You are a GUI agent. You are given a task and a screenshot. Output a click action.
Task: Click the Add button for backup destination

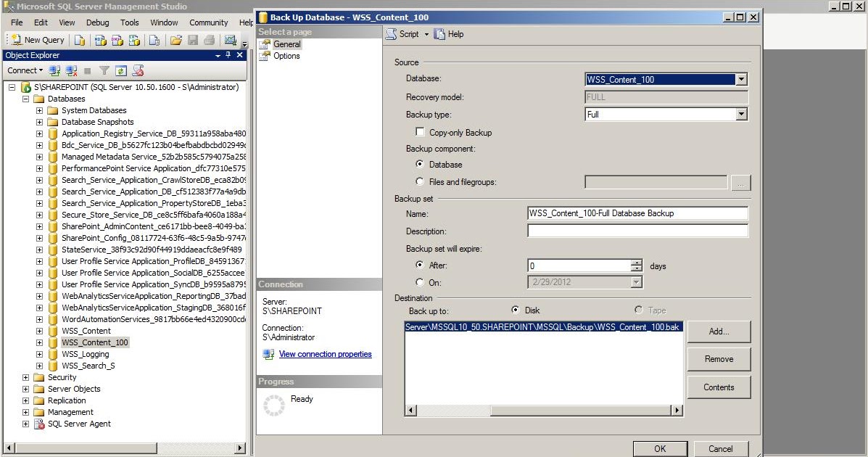[719, 332]
